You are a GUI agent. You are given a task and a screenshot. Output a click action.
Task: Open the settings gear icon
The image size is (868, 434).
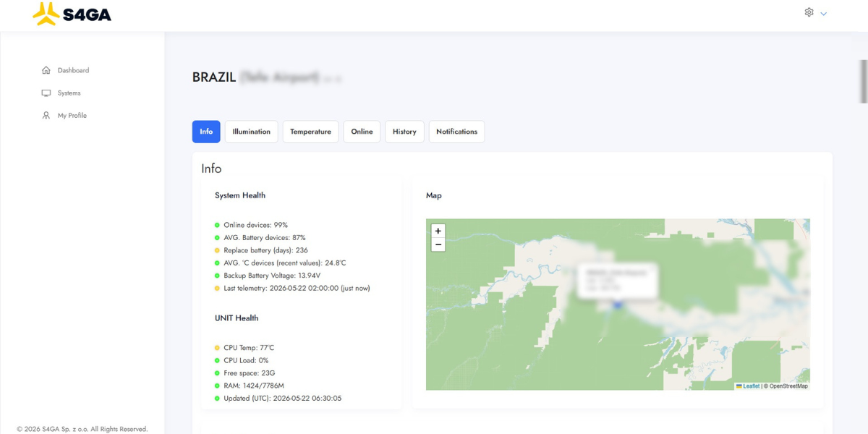(809, 12)
